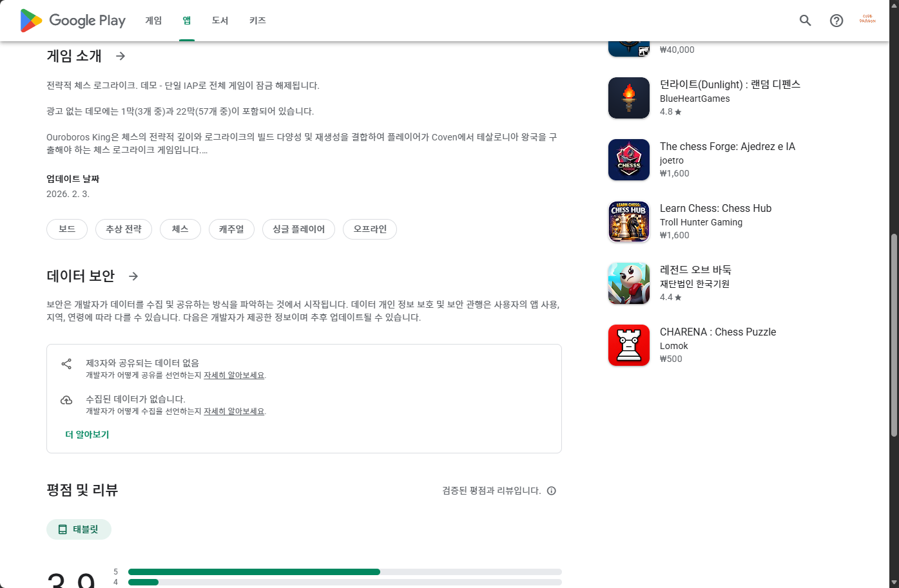899x588 pixels.
Task: Open the 던라이트(Dunlight) : 랜덤 디펜스 title
Action: [x=730, y=84]
